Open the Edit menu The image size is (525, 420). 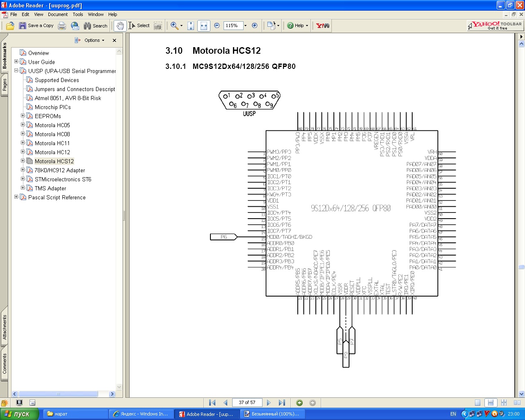point(25,14)
